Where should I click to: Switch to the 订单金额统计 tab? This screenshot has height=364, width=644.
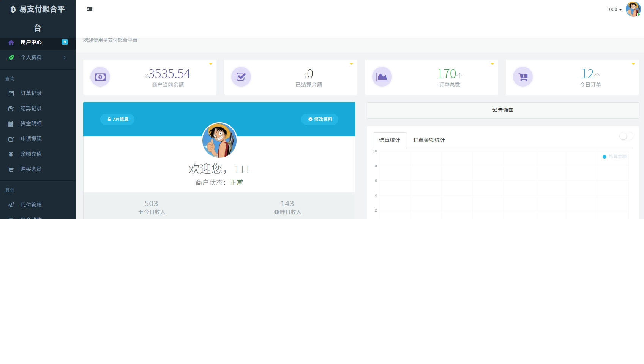[x=429, y=140]
